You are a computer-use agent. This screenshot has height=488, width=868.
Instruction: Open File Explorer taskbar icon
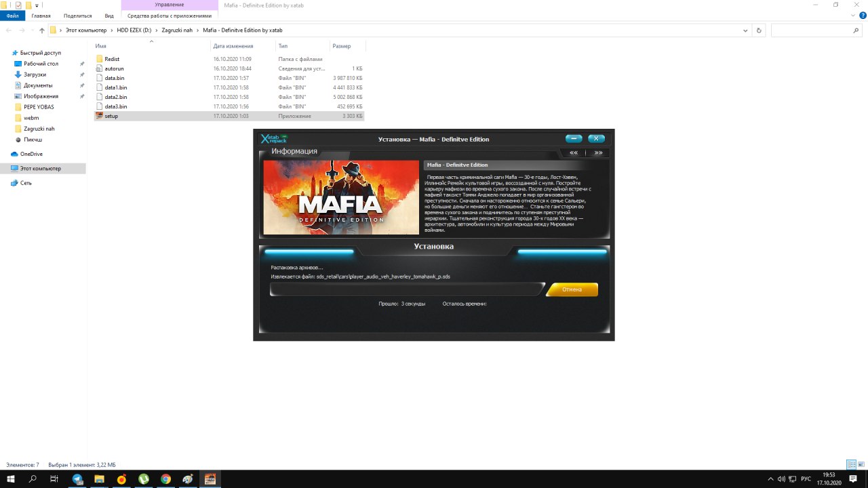point(99,479)
